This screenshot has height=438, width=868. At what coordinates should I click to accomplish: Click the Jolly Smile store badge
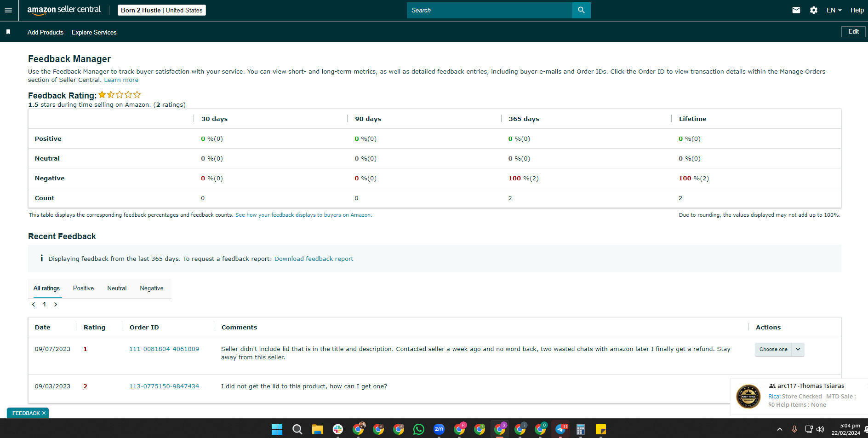[x=748, y=396]
